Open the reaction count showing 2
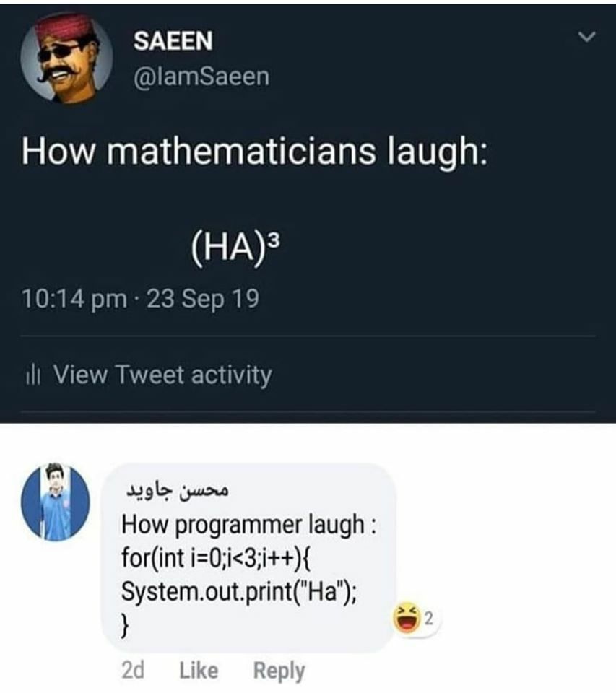Viewport: 616px width, 693px height. (x=428, y=617)
